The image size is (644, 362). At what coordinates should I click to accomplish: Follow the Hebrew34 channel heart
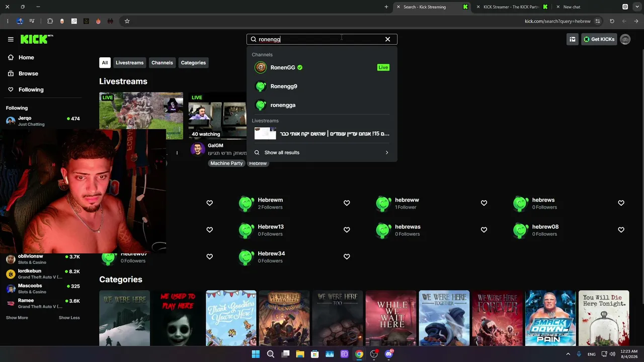(x=347, y=256)
